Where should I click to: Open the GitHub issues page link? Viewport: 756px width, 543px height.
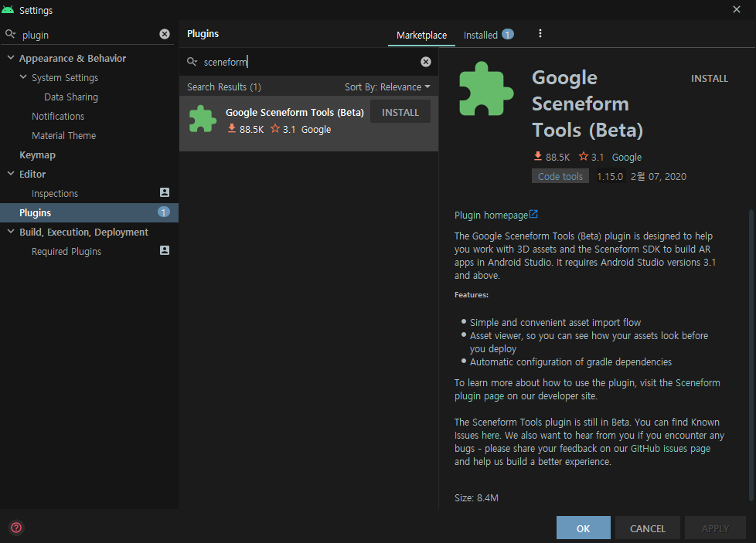(x=670, y=448)
